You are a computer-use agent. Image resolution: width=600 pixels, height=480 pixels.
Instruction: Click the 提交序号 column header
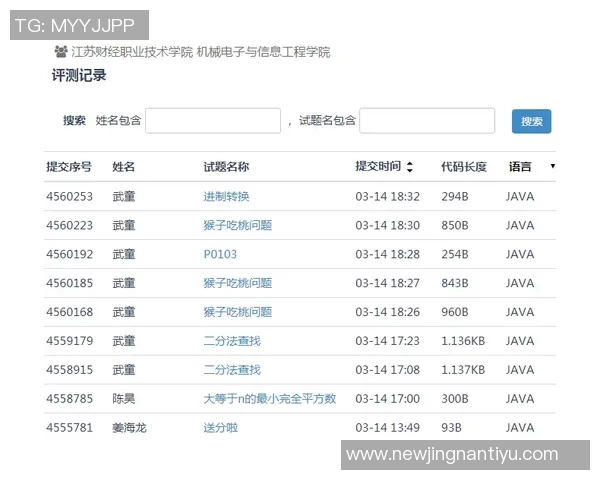pos(69,167)
